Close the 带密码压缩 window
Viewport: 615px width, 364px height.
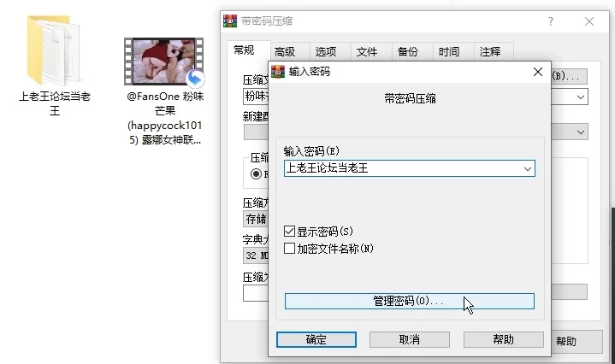589,21
